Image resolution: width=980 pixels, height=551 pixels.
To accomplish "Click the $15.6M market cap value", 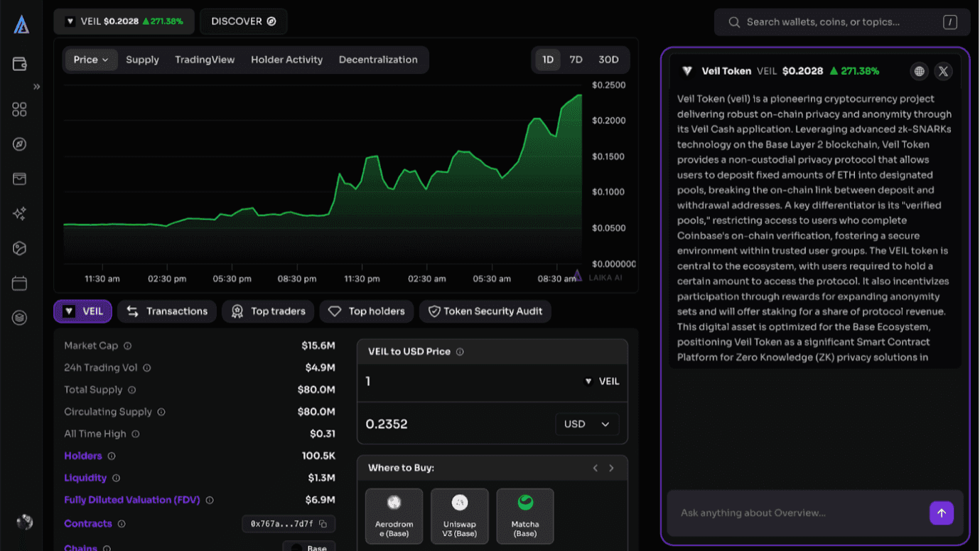I will (318, 346).
